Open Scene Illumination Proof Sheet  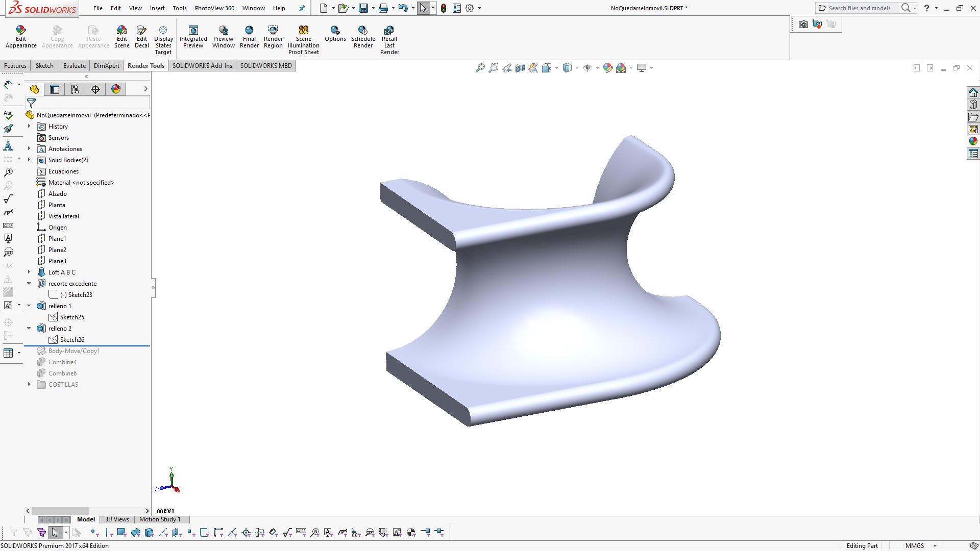pos(304,38)
